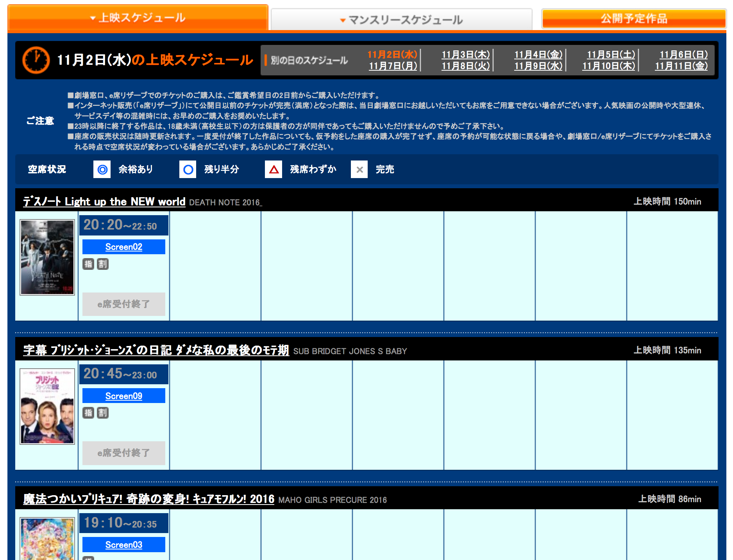Click the 割 badge under Screen02
Image resolution: width=733 pixels, height=560 pixels.
[103, 264]
